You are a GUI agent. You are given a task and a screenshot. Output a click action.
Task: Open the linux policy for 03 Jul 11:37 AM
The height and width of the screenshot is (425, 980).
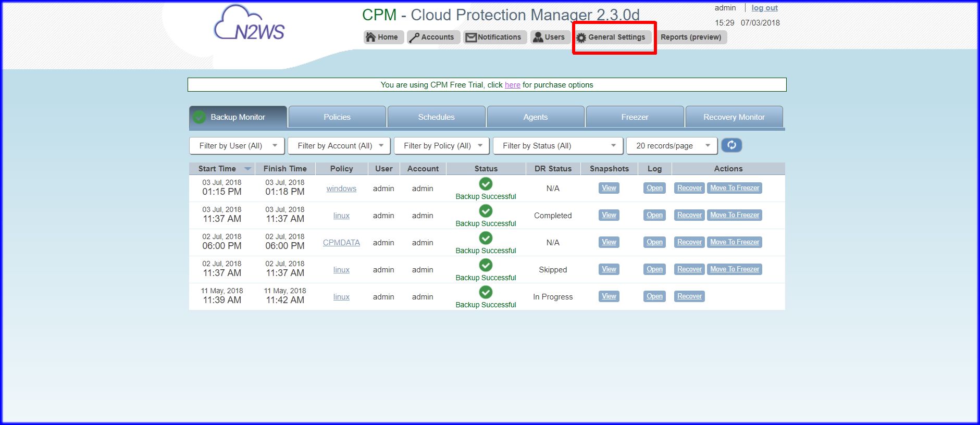coord(341,216)
